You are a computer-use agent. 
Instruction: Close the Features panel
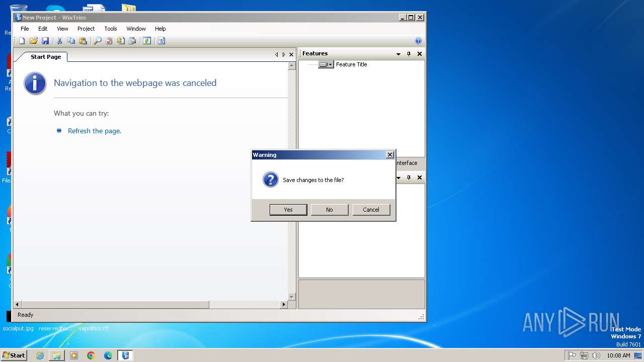(x=420, y=54)
